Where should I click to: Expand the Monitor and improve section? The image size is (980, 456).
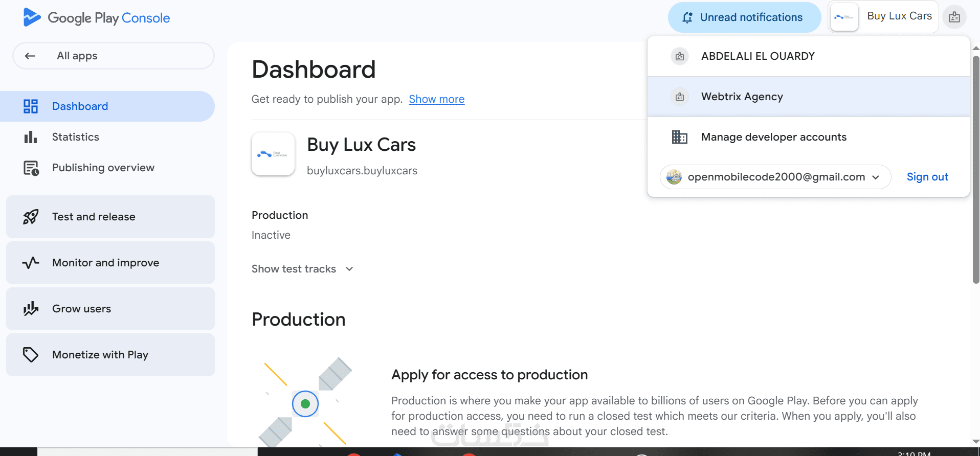point(110,263)
